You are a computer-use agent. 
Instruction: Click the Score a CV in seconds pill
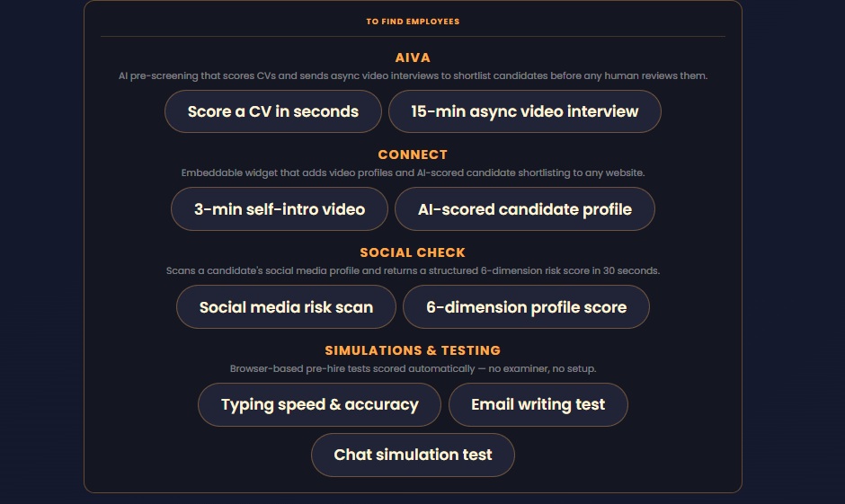point(273,111)
